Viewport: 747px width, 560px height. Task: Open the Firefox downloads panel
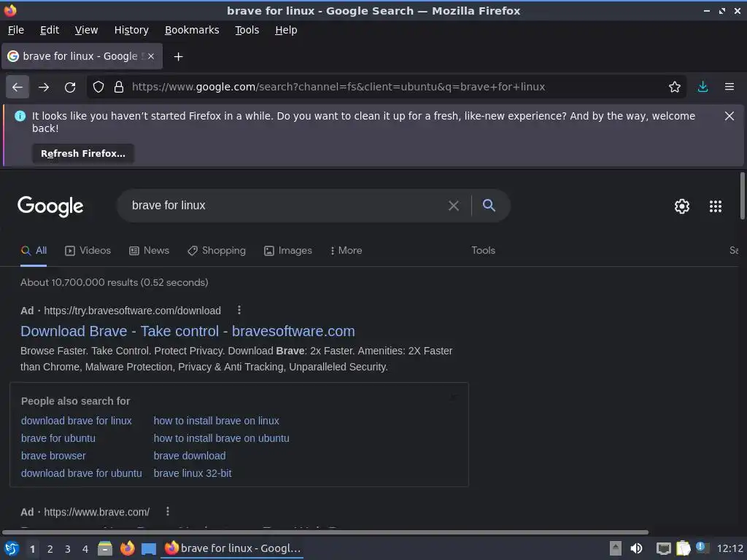click(703, 87)
